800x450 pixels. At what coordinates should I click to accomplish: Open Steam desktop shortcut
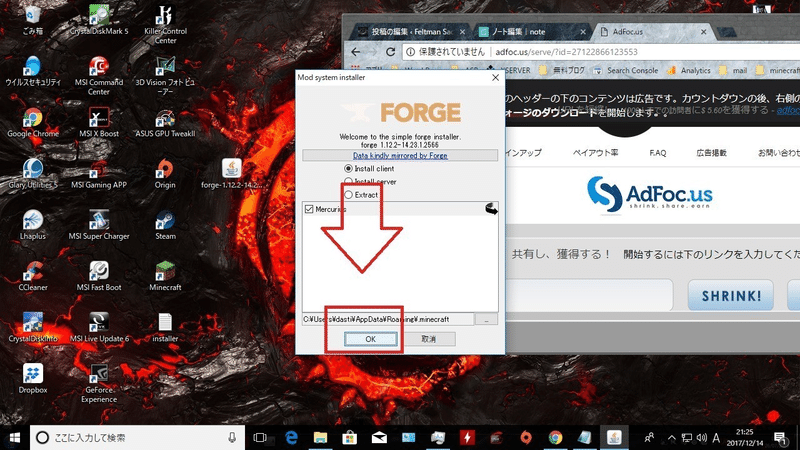[165, 224]
